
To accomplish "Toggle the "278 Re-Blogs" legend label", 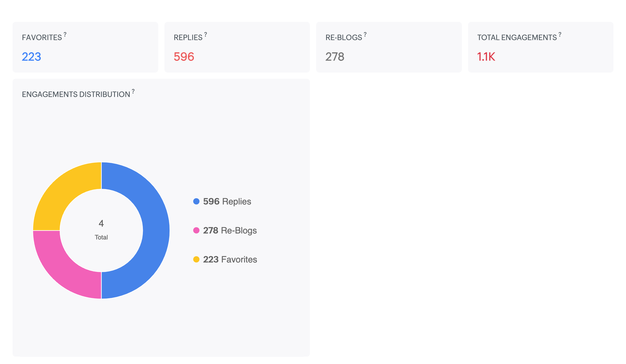I will tap(230, 230).
